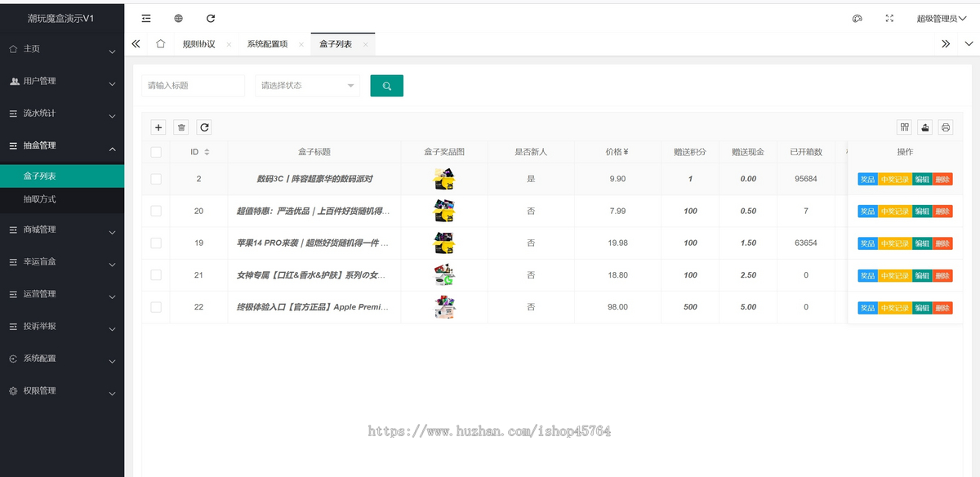Image resolution: width=980 pixels, height=477 pixels.
Task: Check the box for row ID 21
Action: tap(156, 275)
